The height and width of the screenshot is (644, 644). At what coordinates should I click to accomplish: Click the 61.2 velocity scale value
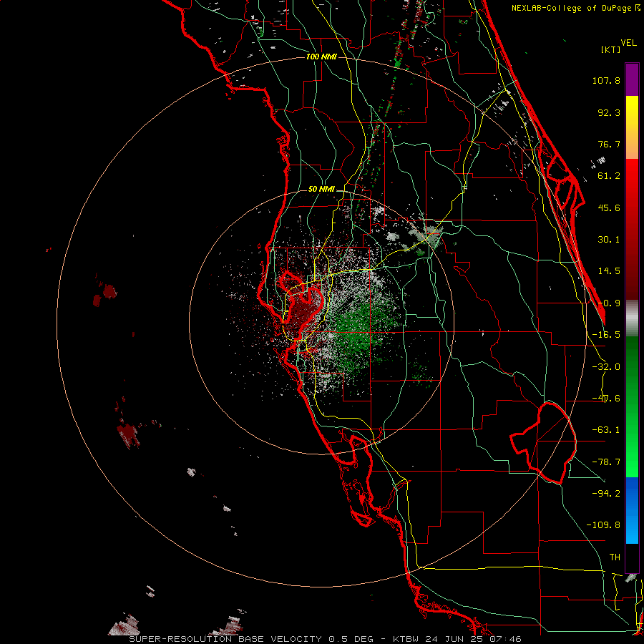609,176
